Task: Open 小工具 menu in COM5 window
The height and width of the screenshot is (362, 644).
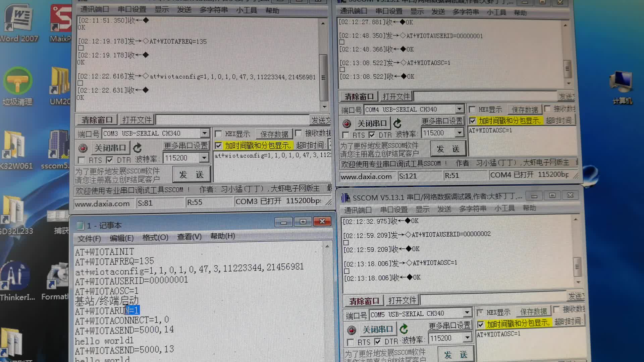Action: click(x=504, y=208)
